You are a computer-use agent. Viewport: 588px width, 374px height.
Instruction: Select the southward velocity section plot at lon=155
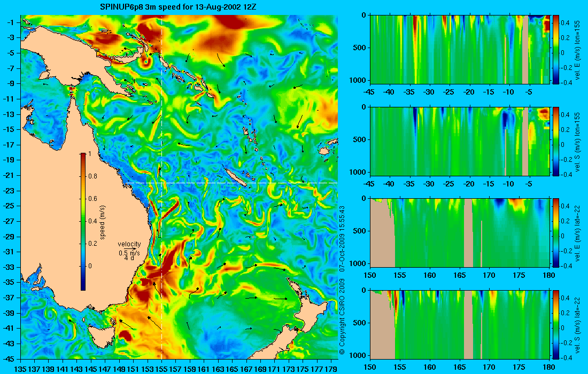(460, 141)
